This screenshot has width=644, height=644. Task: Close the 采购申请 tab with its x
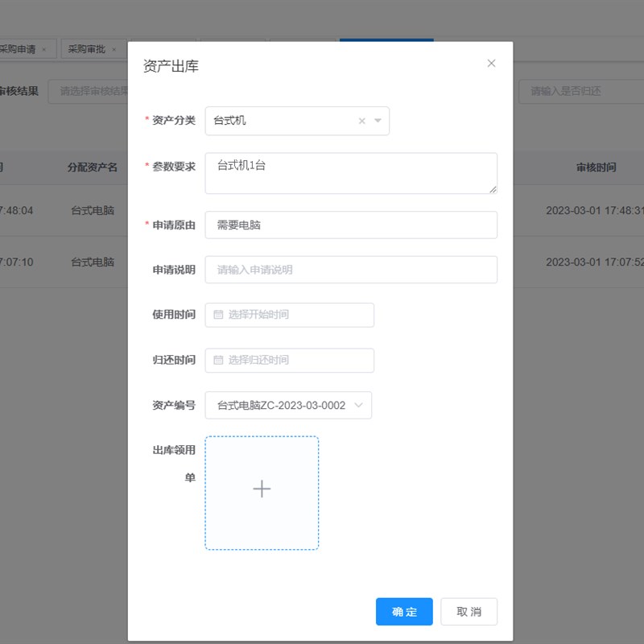pos(44,50)
